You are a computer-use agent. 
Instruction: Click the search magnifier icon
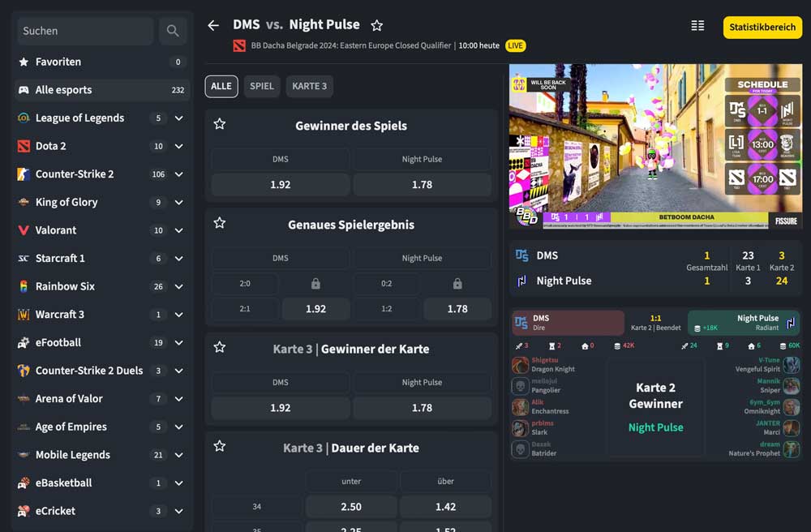tap(173, 31)
